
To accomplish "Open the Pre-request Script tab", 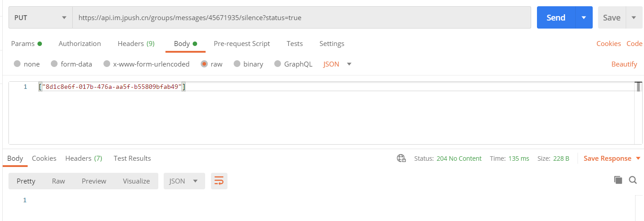I will pyautogui.click(x=242, y=43).
